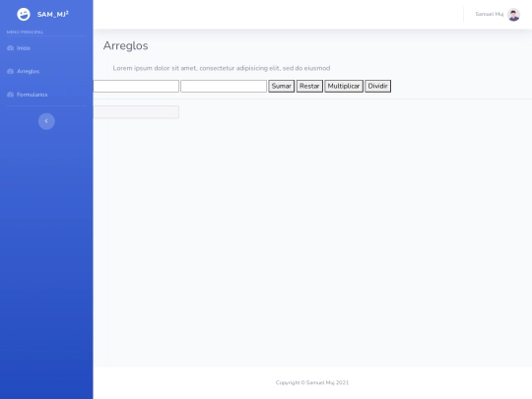
Task: Focus the first number input field
Action: [136, 86]
